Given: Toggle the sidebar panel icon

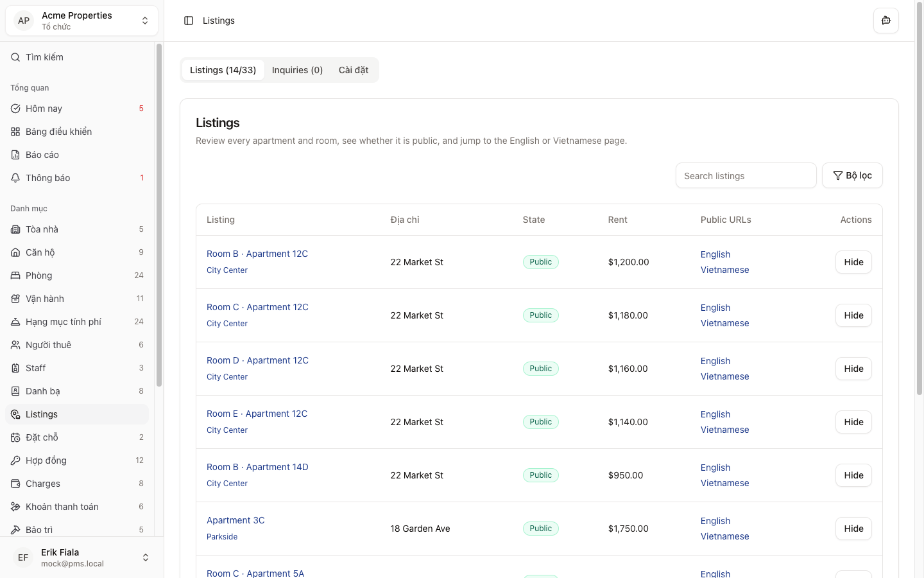Looking at the screenshot, I should (x=189, y=21).
